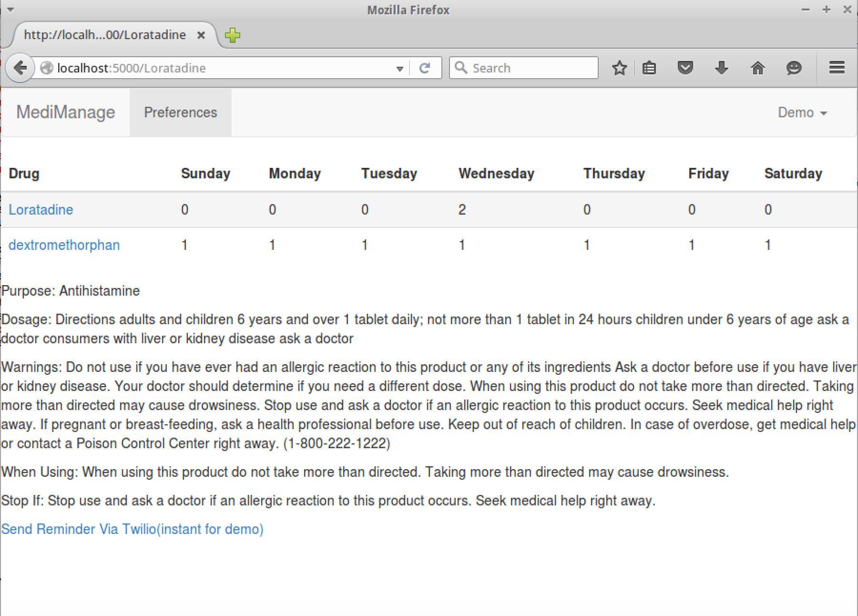The height and width of the screenshot is (616, 858).
Task: Bookmark this page with the star icon
Action: [619, 68]
